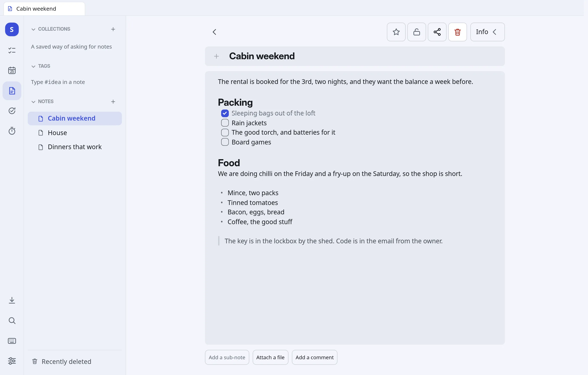Click the Food heading
The width and height of the screenshot is (588, 375).
point(229,163)
